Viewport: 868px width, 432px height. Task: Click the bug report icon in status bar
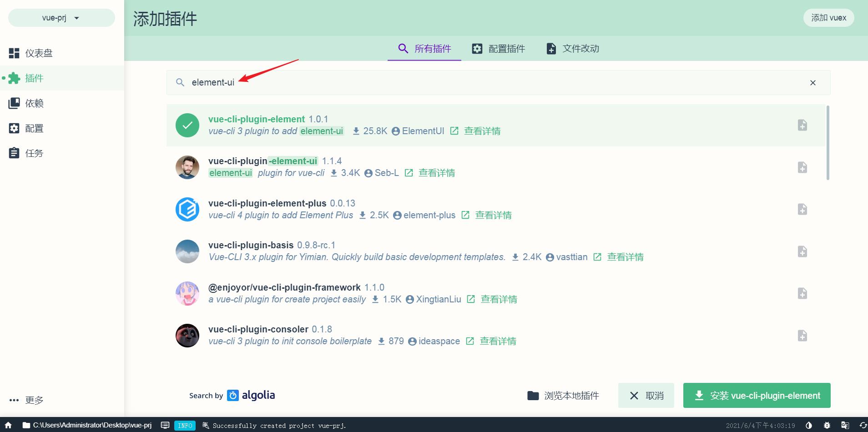coord(827,426)
